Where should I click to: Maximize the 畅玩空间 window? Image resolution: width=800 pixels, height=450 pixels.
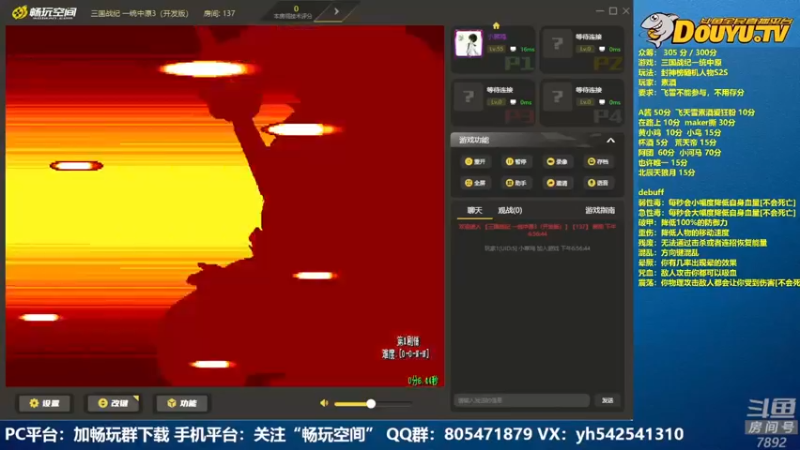coord(613,11)
